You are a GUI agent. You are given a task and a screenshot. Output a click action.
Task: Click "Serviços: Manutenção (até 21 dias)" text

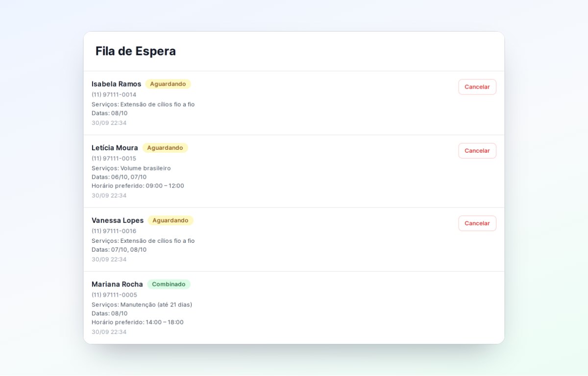click(x=142, y=305)
